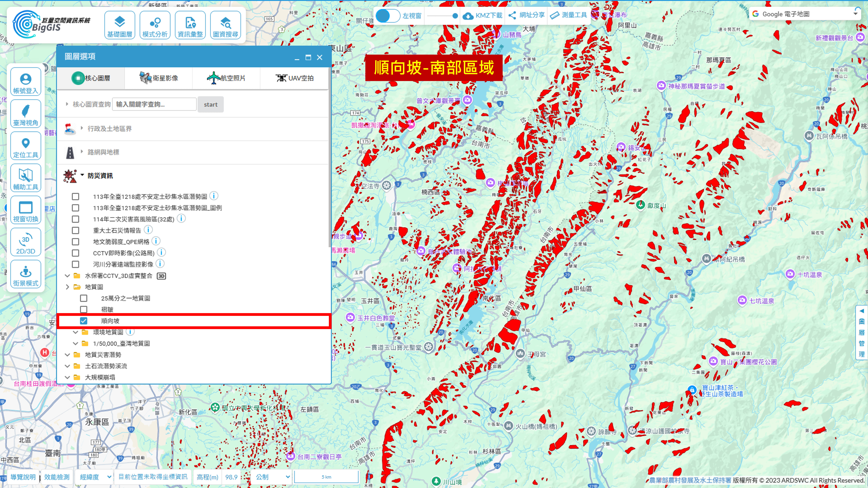This screenshot has height=488, width=868.
Task: Show info for 地文脆弱度_QPE網格
Action: pyautogui.click(x=156, y=241)
